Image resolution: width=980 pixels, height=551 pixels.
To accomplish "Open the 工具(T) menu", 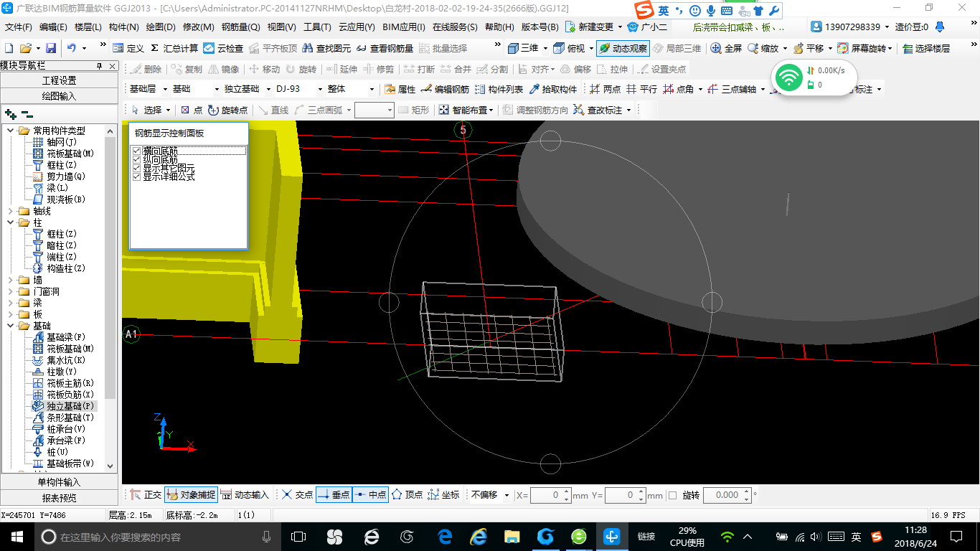I will tap(317, 27).
